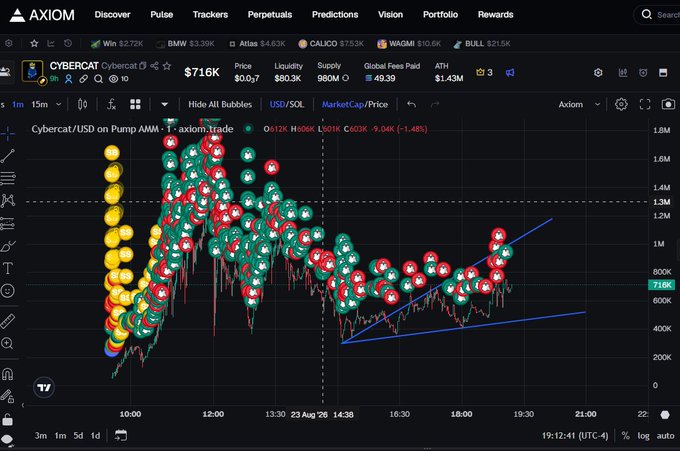The height and width of the screenshot is (451, 680).
Task: Toggle USD/SOL currency
Action: point(287,105)
